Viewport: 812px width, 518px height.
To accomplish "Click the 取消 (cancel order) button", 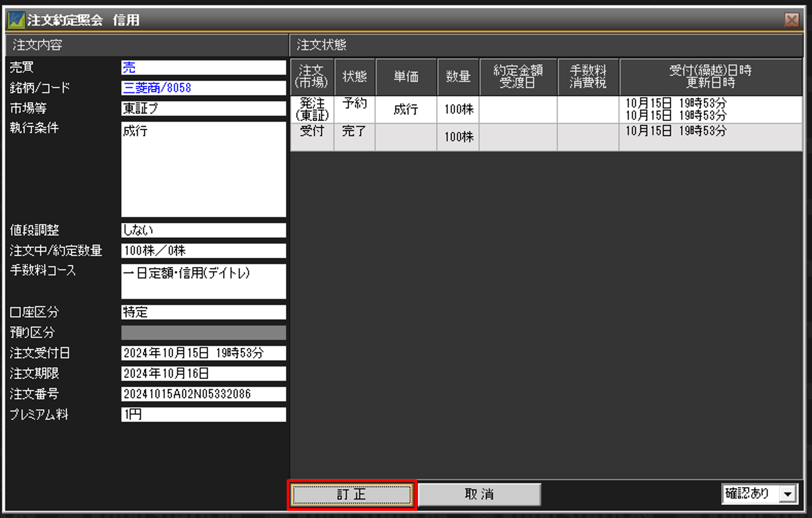I will (x=479, y=494).
